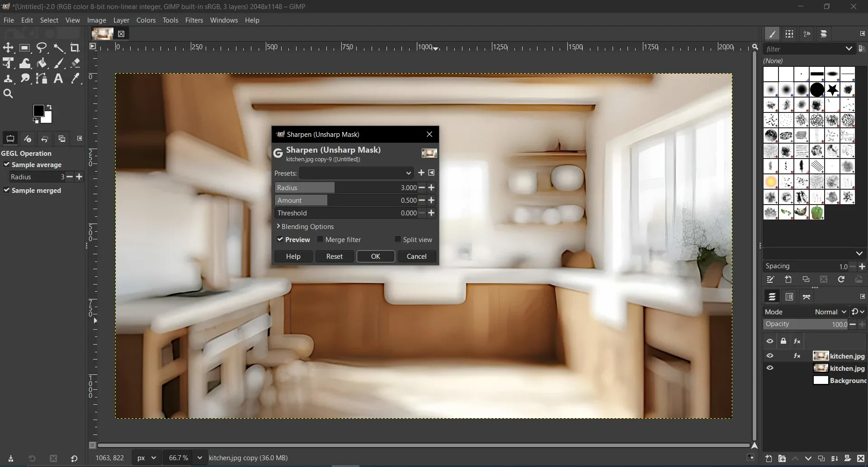Open the zoom 66.7 % dropdown
The image size is (868, 467).
[199, 458]
